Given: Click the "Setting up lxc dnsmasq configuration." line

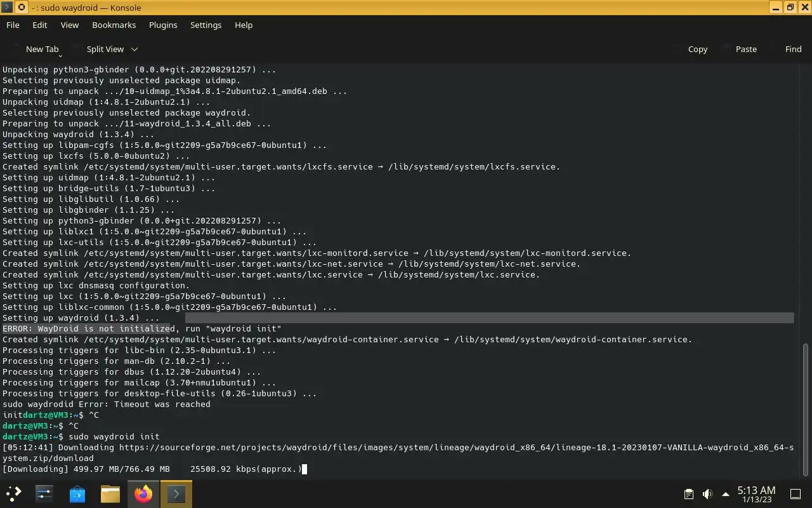Looking at the screenshot, I should 96,285.
